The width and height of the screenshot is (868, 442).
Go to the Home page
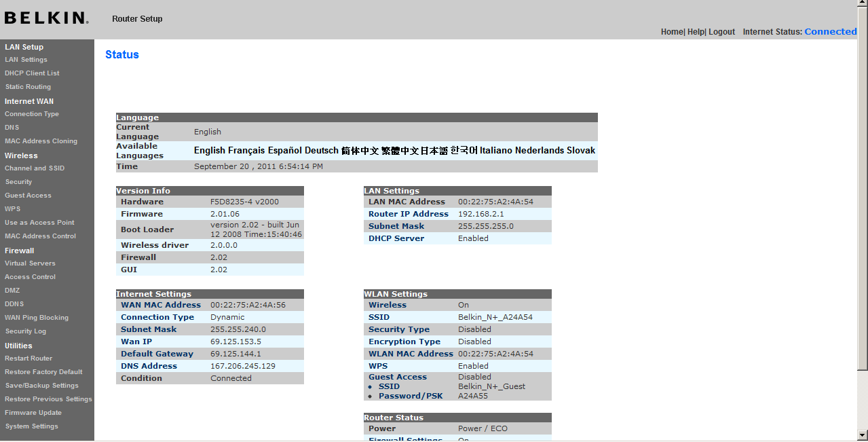[x=671, y=31]
